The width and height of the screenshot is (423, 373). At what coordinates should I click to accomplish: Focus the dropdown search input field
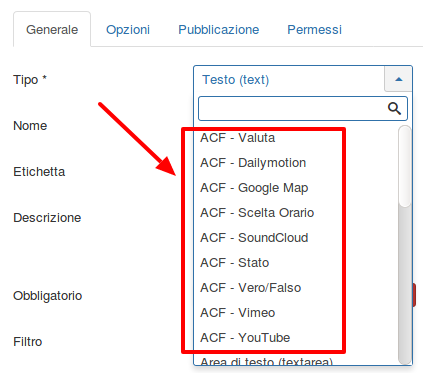(x=303, y=108)
